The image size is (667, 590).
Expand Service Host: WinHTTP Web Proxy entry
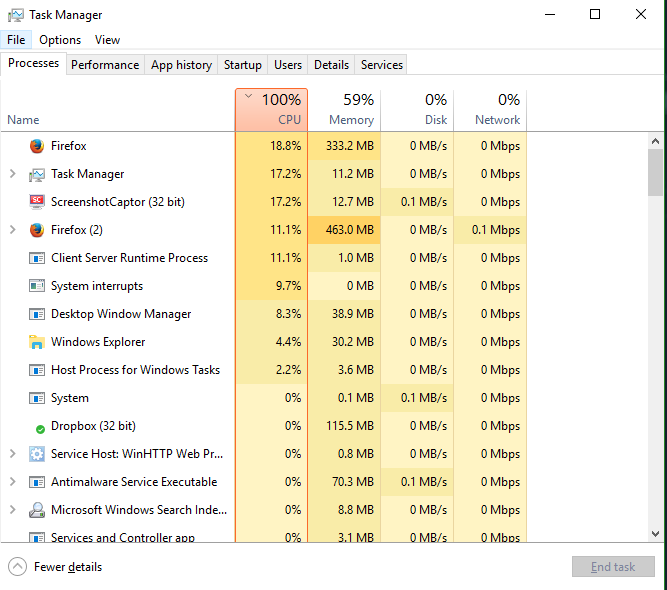point(13,454)
